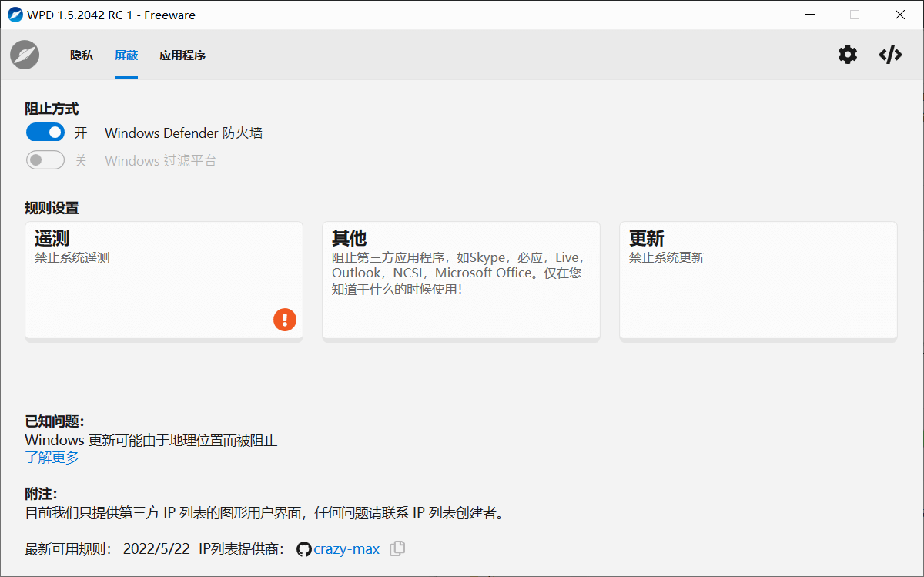The height and width of the screenshot is (577, 924).
Task: Click the 规则设置 heading
Action: click(x=52, y=208)
